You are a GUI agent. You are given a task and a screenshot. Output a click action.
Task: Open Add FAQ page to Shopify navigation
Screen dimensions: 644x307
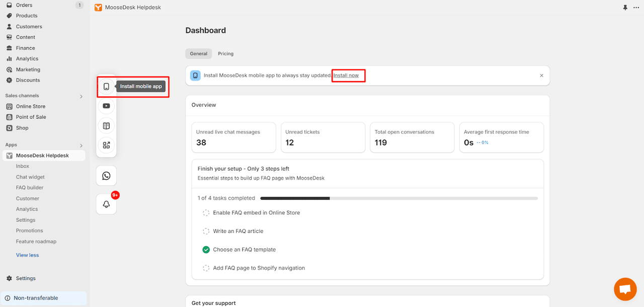pos(259,268)
